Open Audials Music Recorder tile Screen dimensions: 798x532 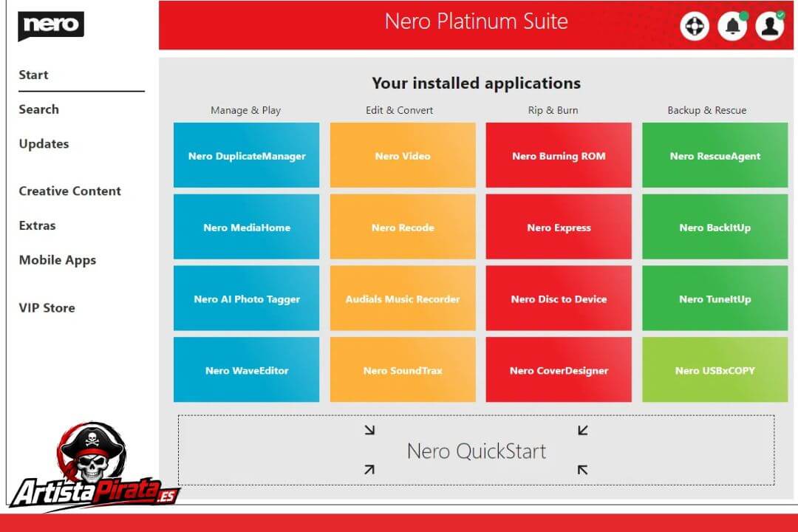click(x=403, y=299)
